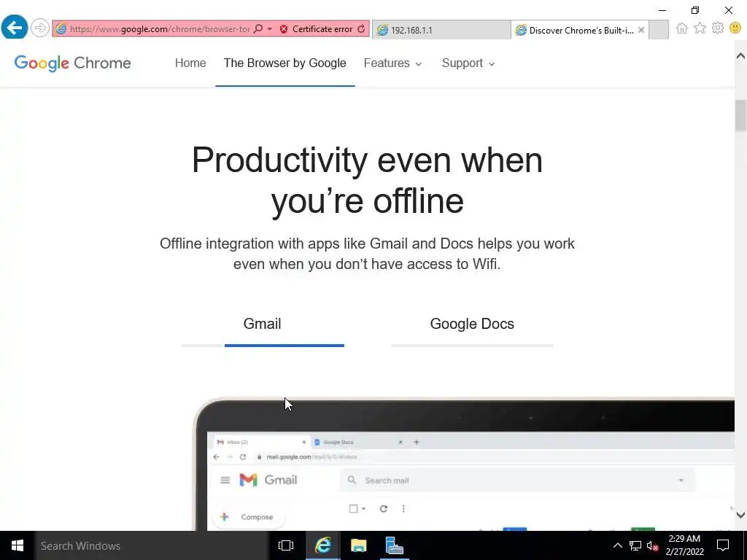Open the Action Center notifications icon
Image resolution: width=747 pixels, height=560 pixels.
(723, 545)
